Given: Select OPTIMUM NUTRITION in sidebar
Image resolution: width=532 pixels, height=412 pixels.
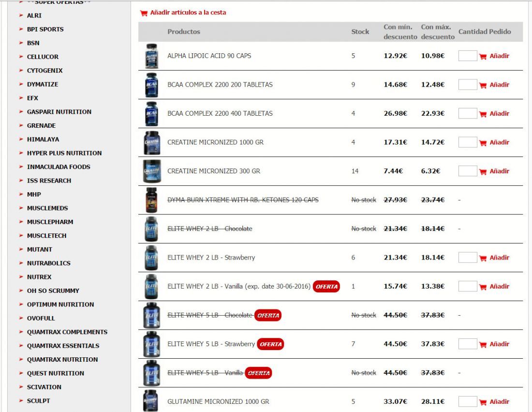Looking at the screenshot, I should 60,305.
